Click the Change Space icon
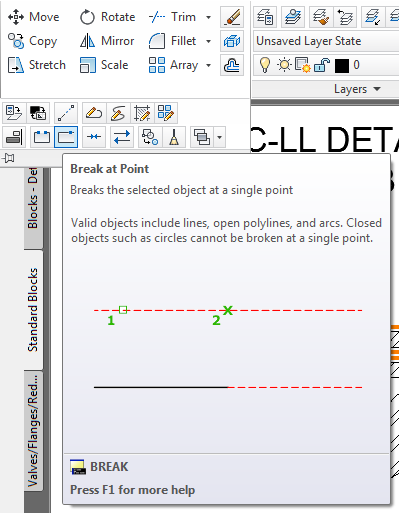The height and width of the screenshot is (513, 399). [x=38, y=113]
